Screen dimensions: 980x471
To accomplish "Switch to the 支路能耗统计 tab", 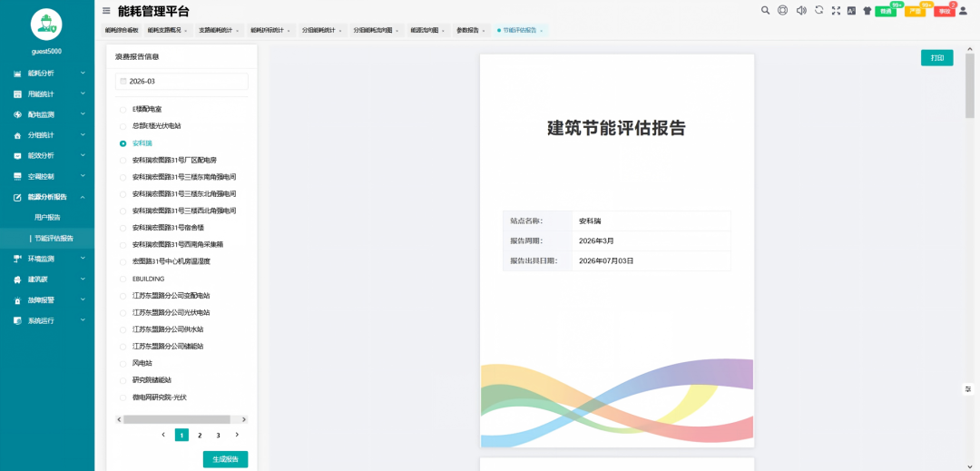I will (x=219, y=31).
